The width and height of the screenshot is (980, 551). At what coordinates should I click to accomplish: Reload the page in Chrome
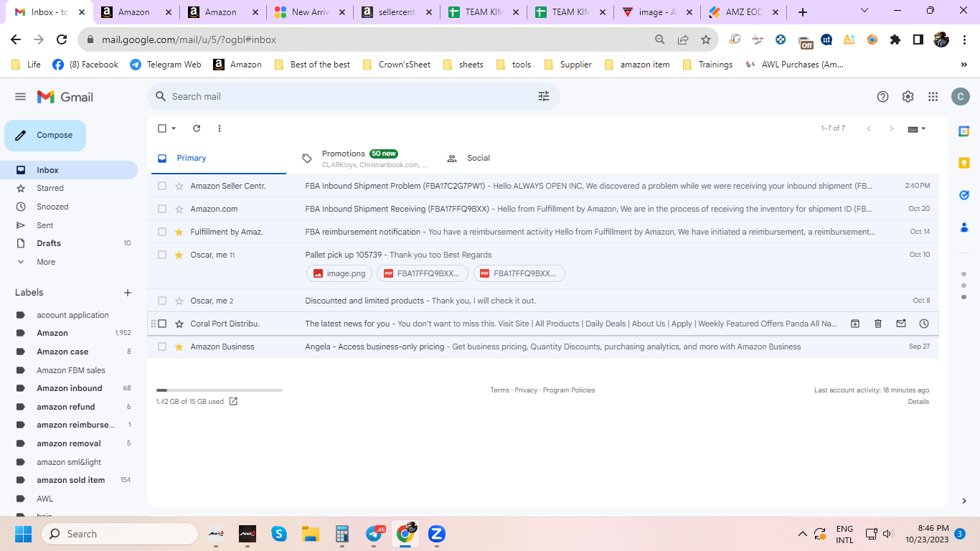coord(62,40)
